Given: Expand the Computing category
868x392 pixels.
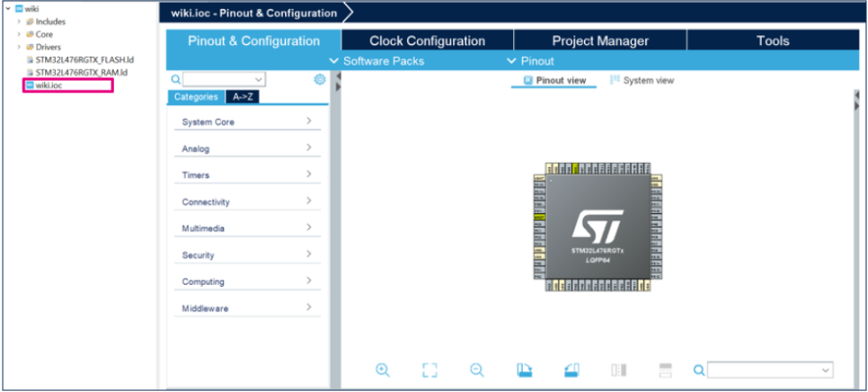Looking at the screenshot, I should click(x=247, y=281).
